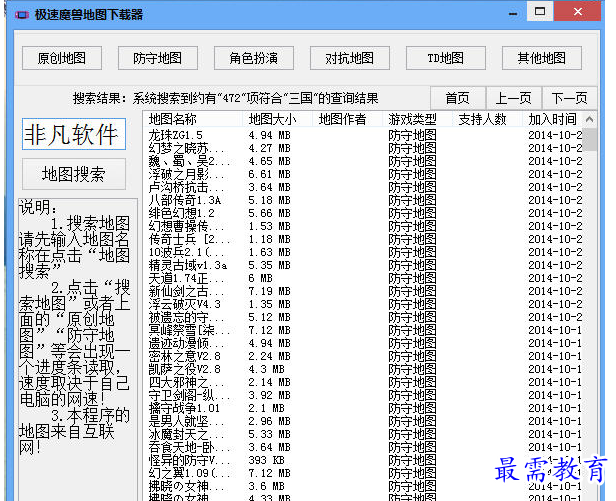Select map row 被遗忘的守...
Viewport: 616px width, 501px height.
click(x=365, y=317)
